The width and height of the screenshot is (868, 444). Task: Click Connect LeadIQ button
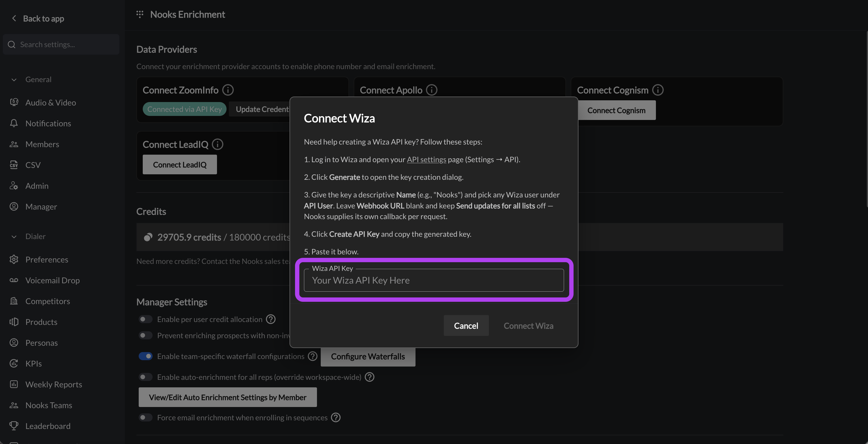point(180,164)
